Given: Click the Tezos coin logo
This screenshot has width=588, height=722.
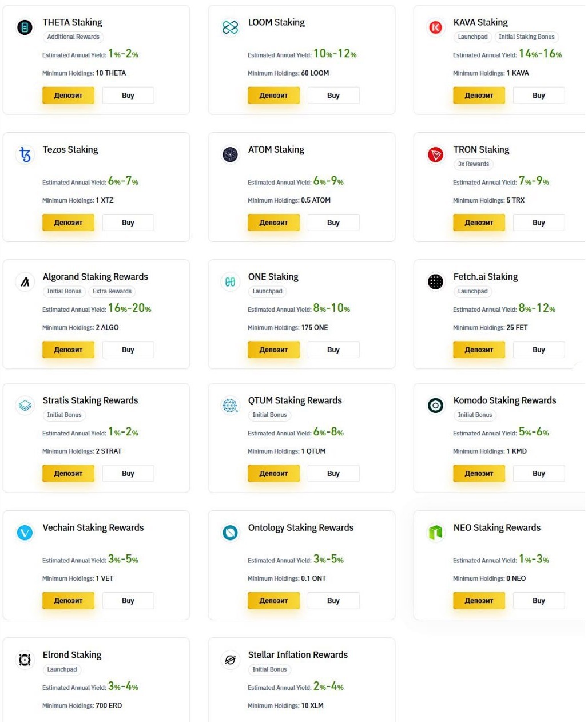Looking at the screenshot, I should click(25, 154).
